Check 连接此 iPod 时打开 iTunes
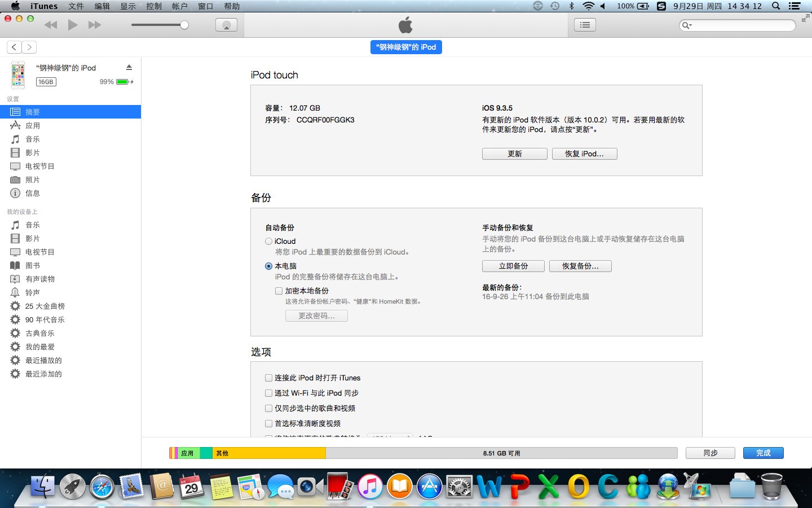Viewport: 812px width, 508px height. click(x=269, y=378)
